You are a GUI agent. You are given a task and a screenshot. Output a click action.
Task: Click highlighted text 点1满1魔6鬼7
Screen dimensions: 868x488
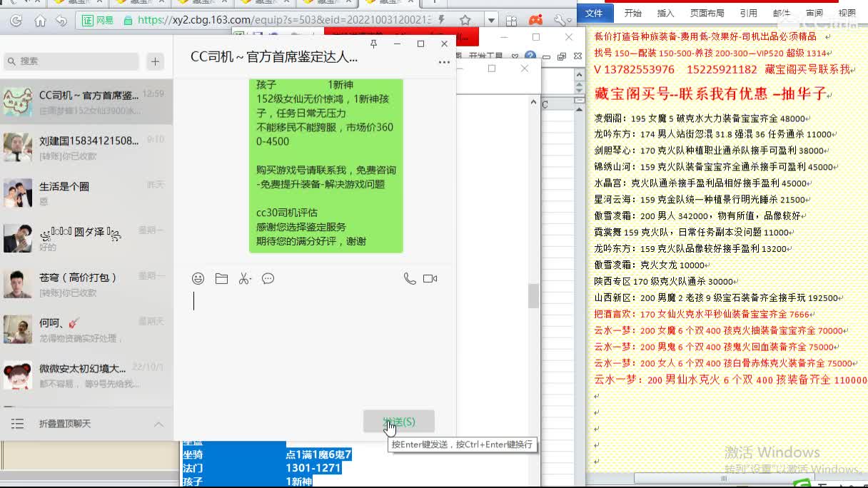click(318, 454)
